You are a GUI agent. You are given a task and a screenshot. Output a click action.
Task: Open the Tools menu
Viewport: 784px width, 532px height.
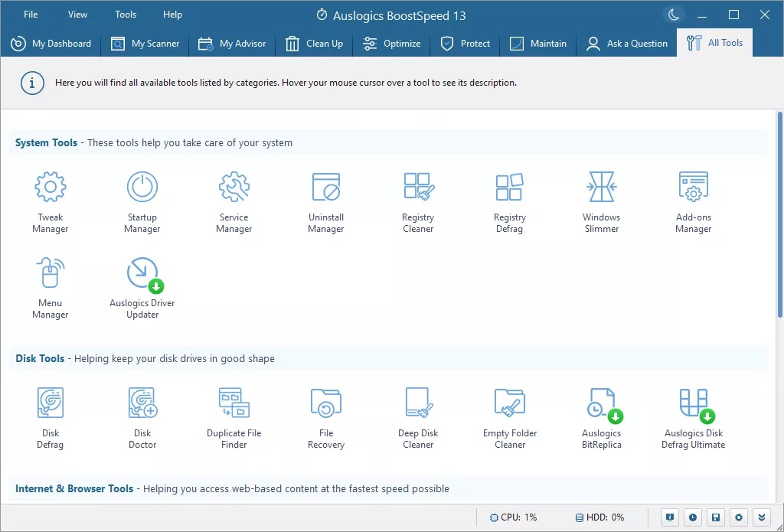tap(126, 15)
